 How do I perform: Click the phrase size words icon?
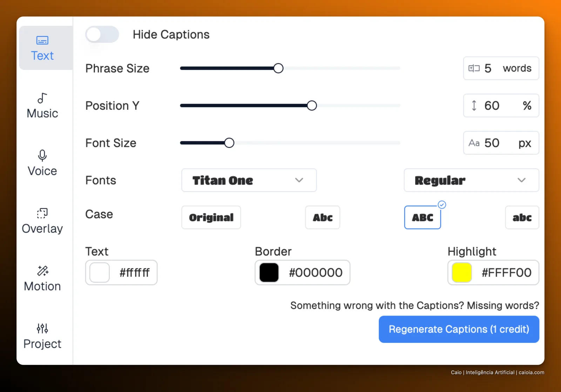click(474, 68)
